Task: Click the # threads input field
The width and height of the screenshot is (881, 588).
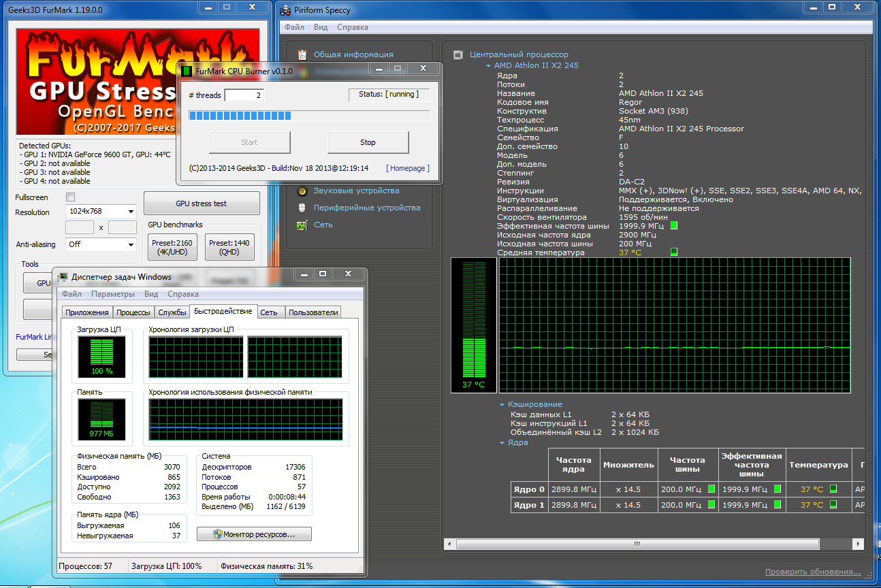Action: (x=244, y=95)
